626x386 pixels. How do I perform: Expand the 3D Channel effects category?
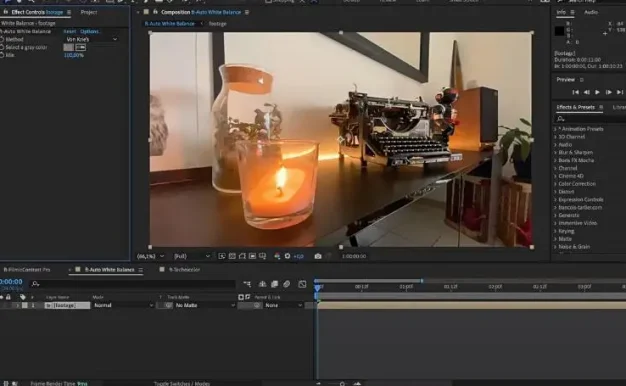(x=555, y=137)
